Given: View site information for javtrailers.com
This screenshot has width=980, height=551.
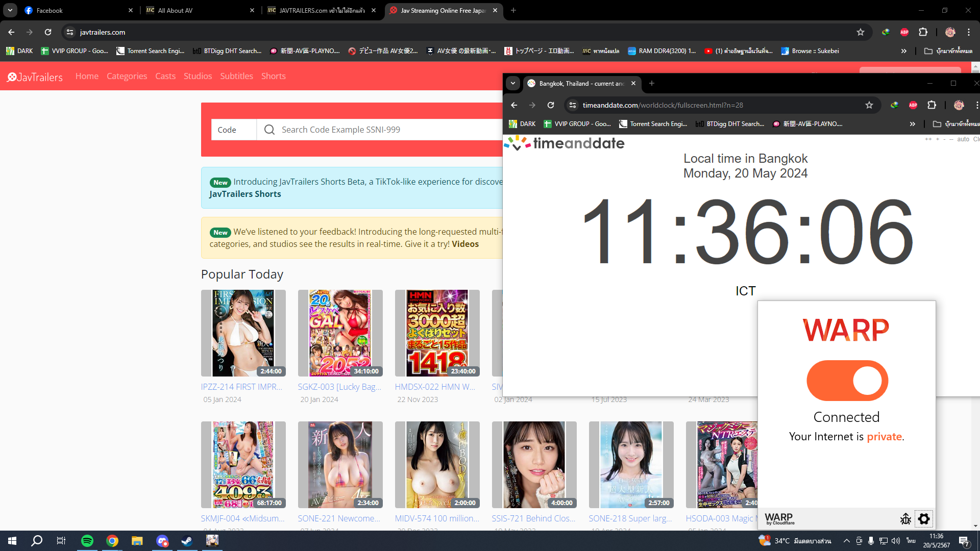Looking at the screenshot, I should tap(70, 32).
